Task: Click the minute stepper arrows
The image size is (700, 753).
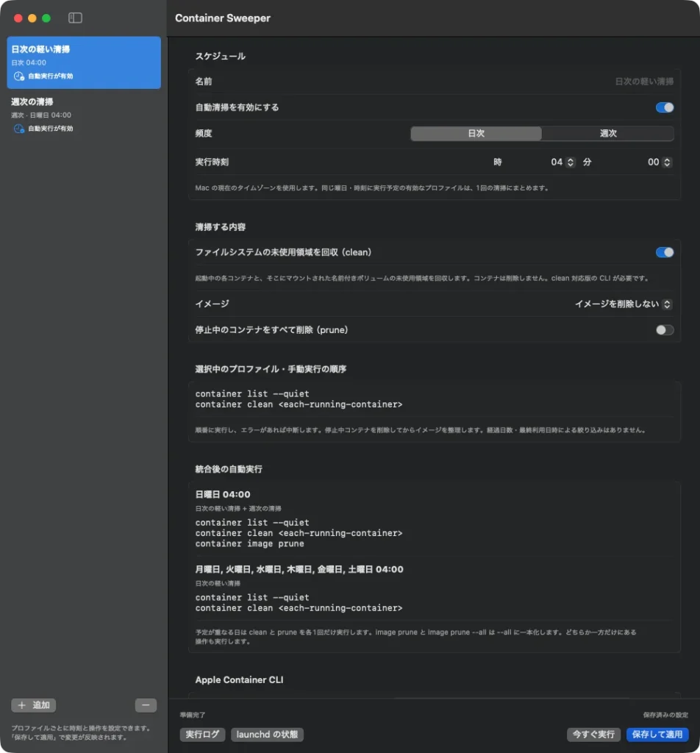Action: 667,163
